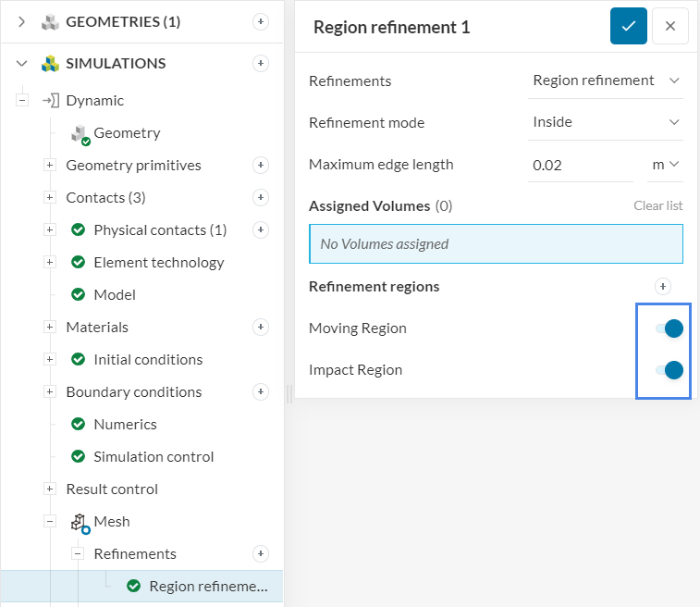Add a new mesh refinement plus icon

(261, 553)
